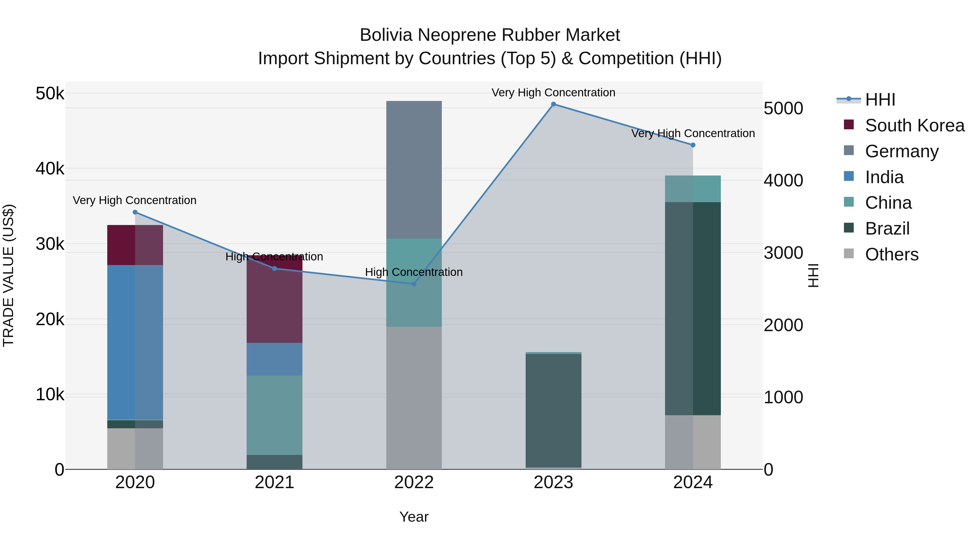Click the 2020 Very High Concentration annotation

(x=135, y=200)
